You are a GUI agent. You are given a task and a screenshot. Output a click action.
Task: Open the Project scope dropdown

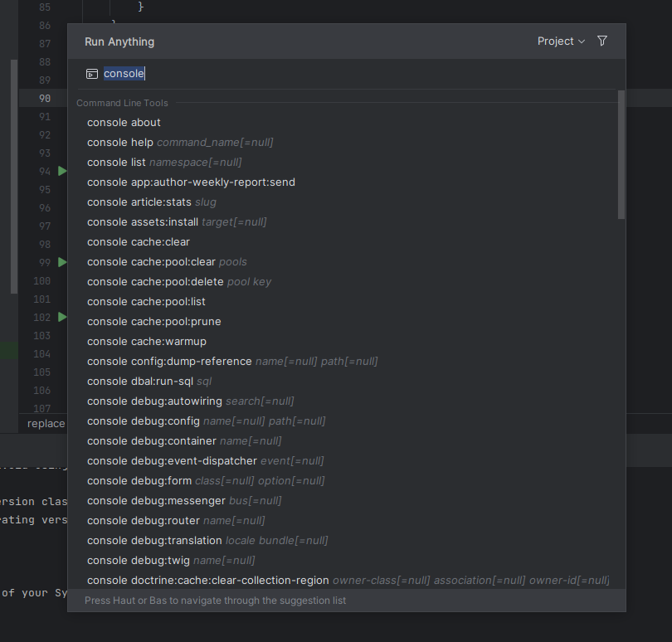(x=561, y=41)
